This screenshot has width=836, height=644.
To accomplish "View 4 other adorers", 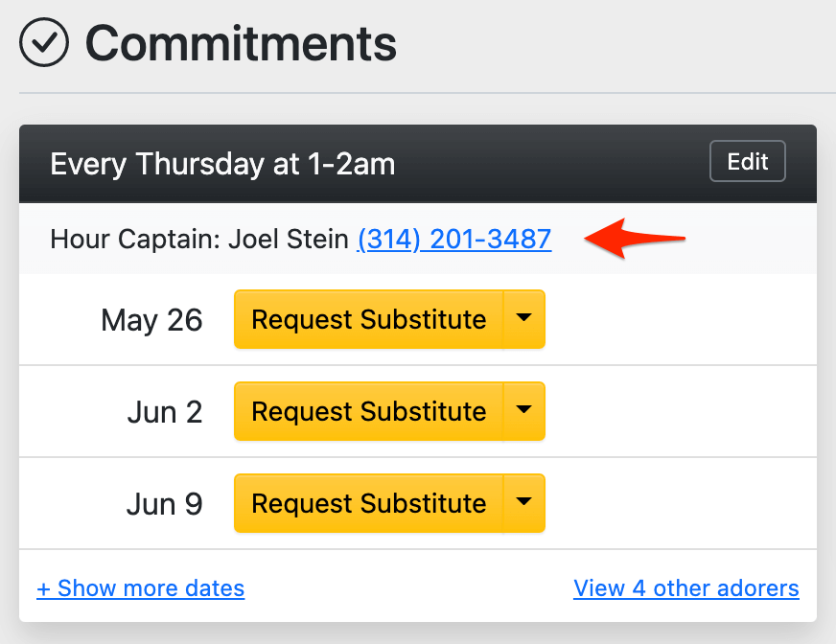I will pyautogui.click(x=685, y=587).
